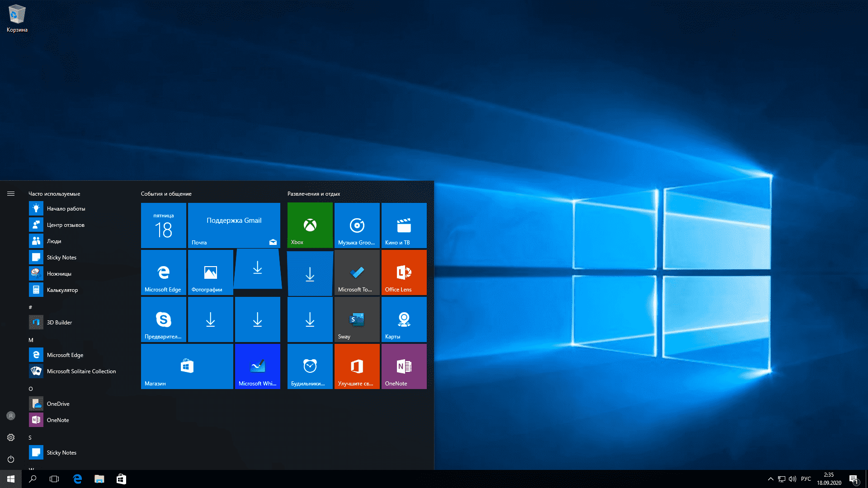Open the Фотографии tile
The height and width of the screenshot is (488, 868).
click(x=211, y=272)
